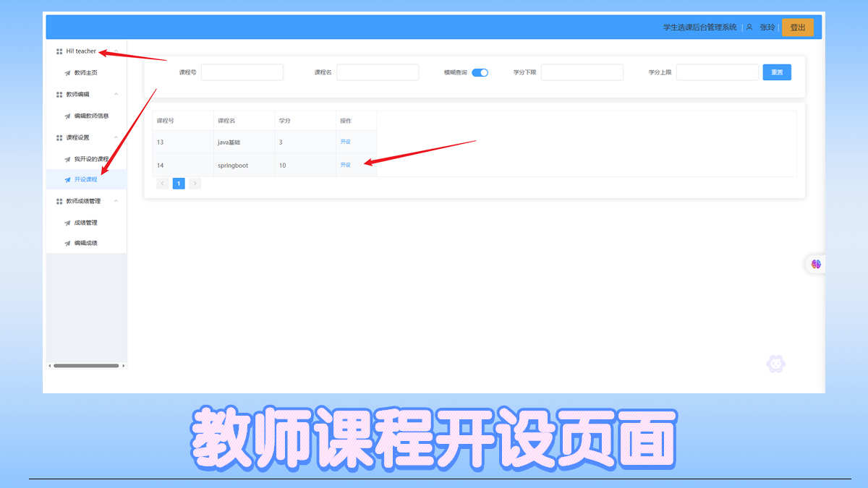Image resolution: width=868 pixels, height=488 pixels.
Task: Focus the 课程名 search input field
Action: click(378, 72)
